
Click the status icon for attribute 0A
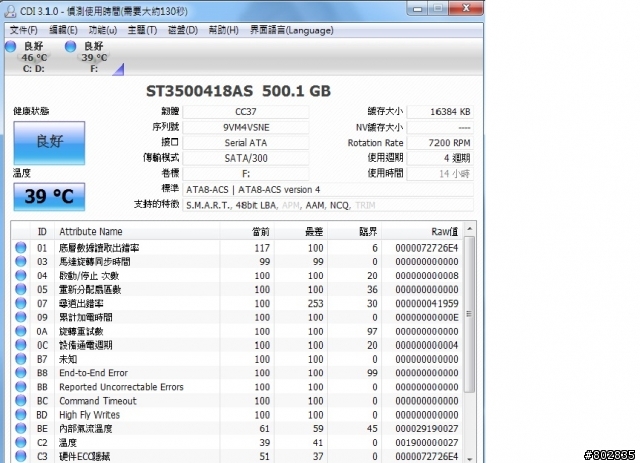click(21, 331)
